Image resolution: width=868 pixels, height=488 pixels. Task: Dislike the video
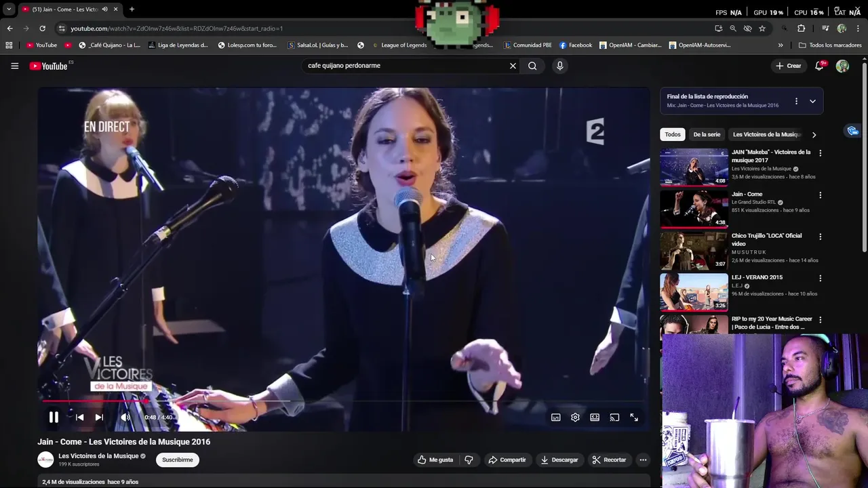click(469, 460)
